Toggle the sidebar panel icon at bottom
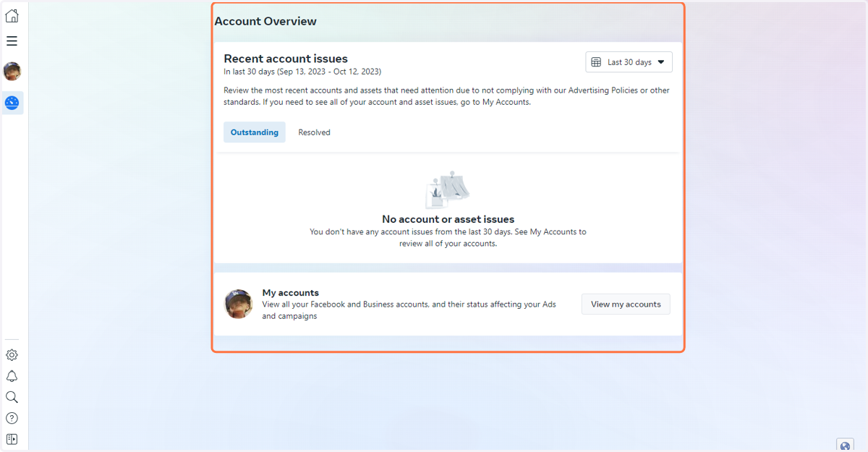This screenshot has width=868, height=452. 12,439
